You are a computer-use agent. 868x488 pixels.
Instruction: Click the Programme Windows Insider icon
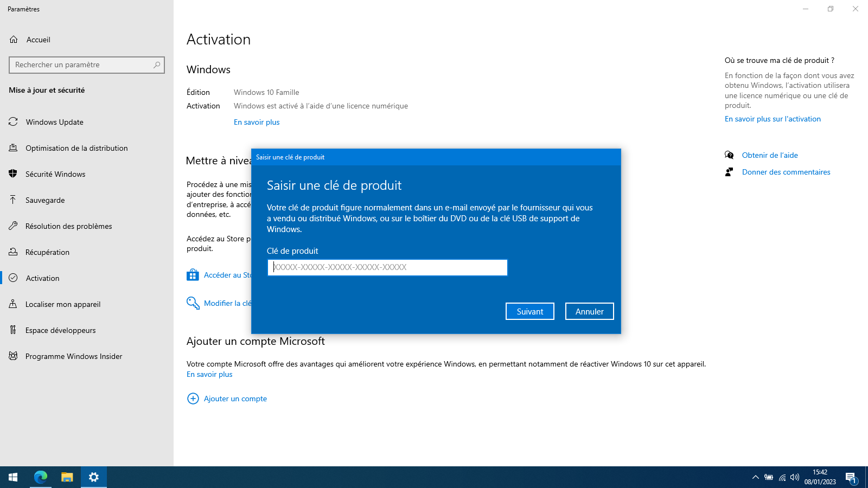pos(13,356)
